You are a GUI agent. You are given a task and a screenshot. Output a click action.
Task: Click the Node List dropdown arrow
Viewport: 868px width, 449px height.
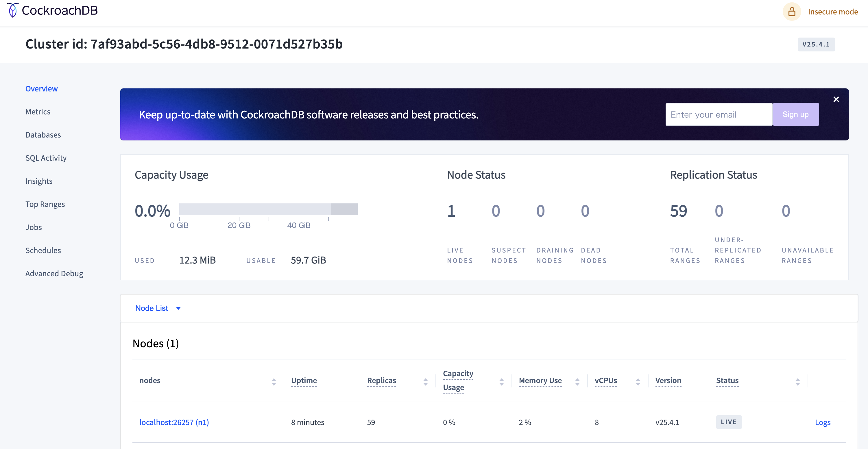[x=178, y=308]
